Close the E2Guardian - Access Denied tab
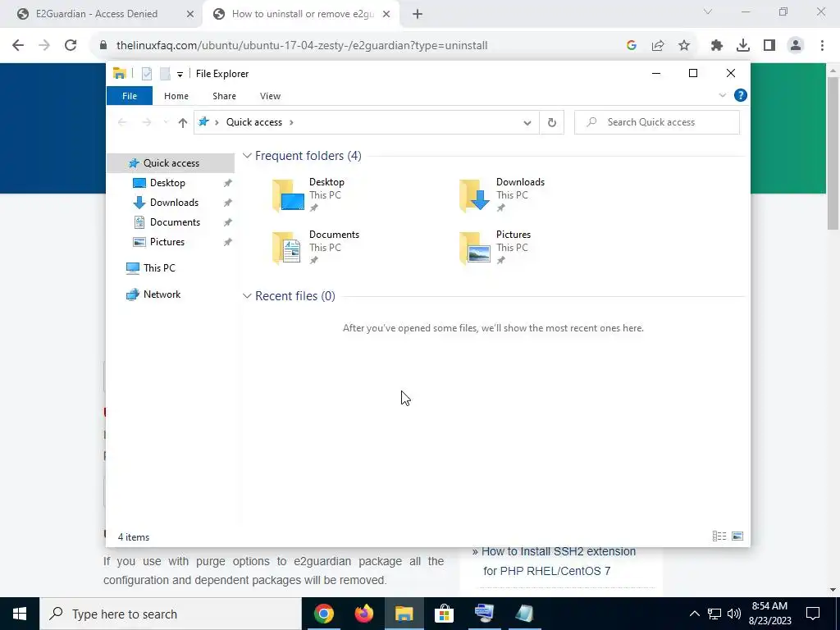Screen dimensions: 840x630 (x=189, y=14)
